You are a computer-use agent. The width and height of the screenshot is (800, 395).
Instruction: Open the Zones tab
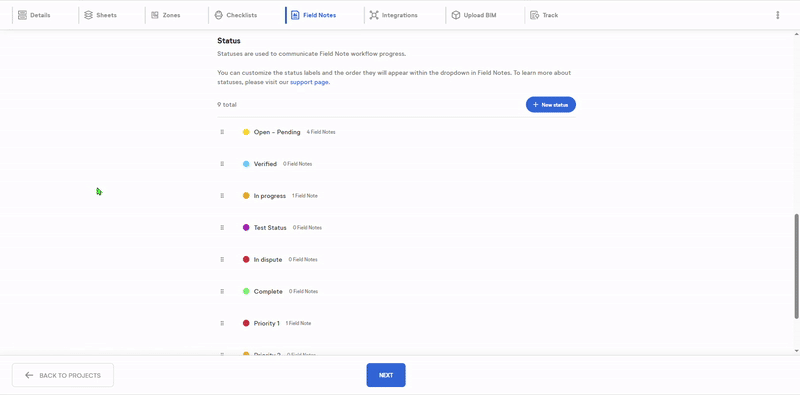tap(166, 15)
